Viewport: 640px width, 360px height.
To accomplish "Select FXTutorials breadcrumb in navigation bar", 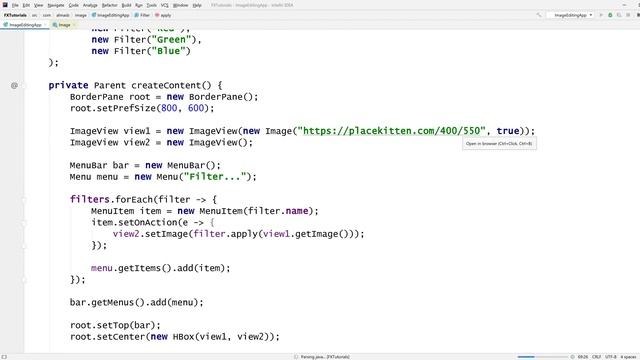I will [x=15, y=15].
